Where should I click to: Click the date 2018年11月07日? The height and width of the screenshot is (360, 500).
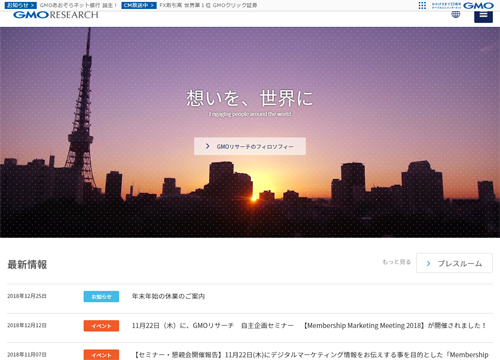point(27,355)
